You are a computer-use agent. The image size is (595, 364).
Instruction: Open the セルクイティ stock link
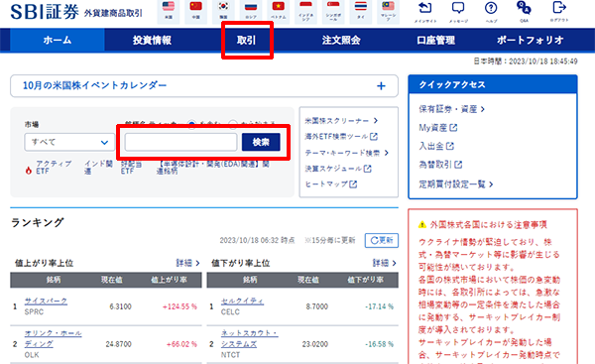tap(243, 301)
